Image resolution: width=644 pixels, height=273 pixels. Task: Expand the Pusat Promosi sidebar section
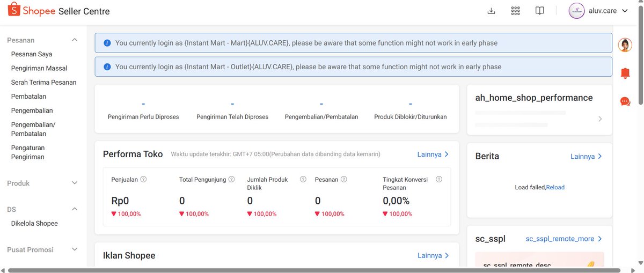[x=75, y=249]
